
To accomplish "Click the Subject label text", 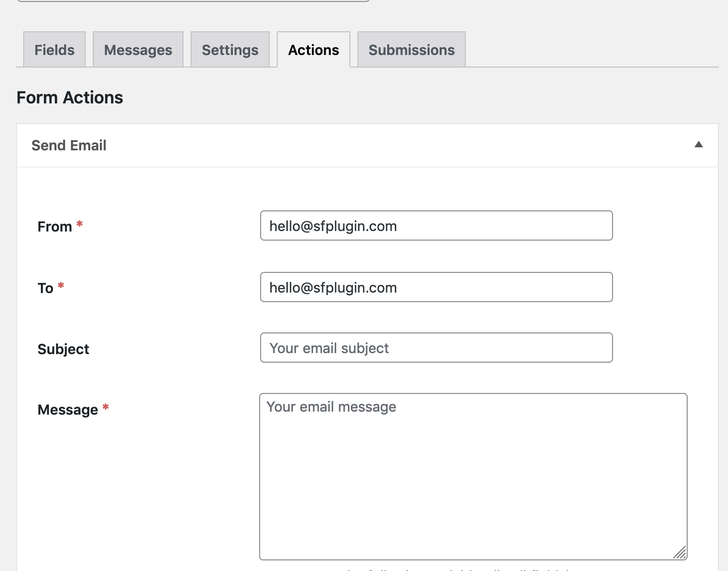I will pos(63,349).
